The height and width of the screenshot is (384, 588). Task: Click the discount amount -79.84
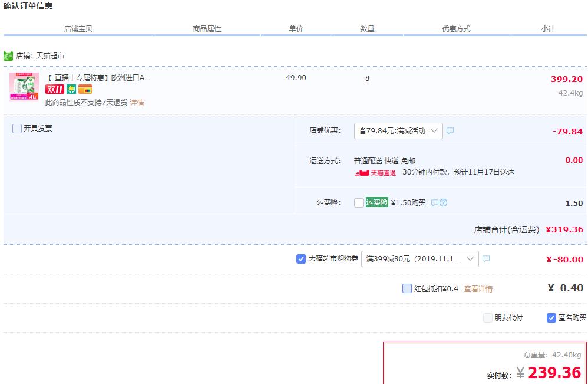pos(567,132)
